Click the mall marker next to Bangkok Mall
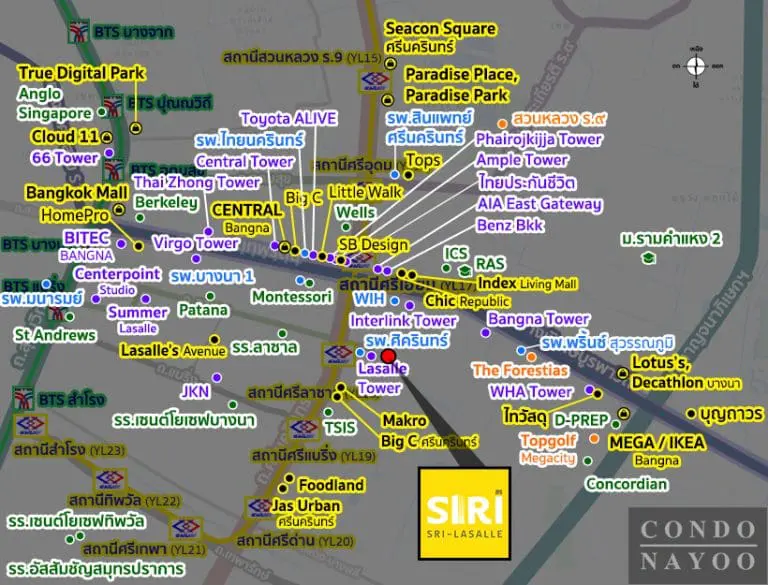 click(x=119, y=210)
